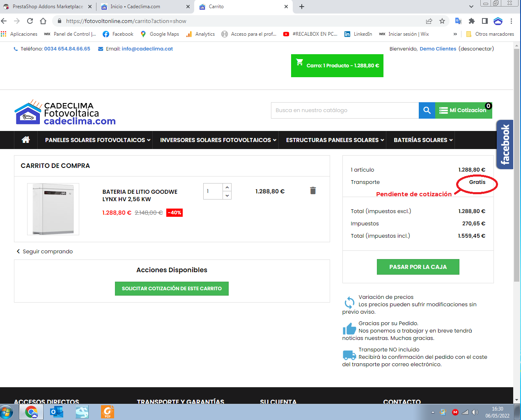
Task: Click desconectar link
Action: (476, 49)
